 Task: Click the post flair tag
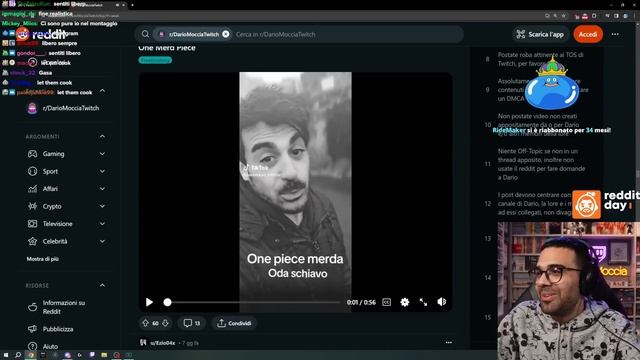point(155,60)
